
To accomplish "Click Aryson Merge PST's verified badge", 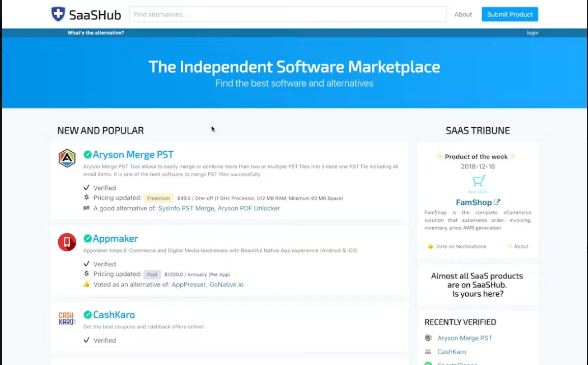I will 88,155.
